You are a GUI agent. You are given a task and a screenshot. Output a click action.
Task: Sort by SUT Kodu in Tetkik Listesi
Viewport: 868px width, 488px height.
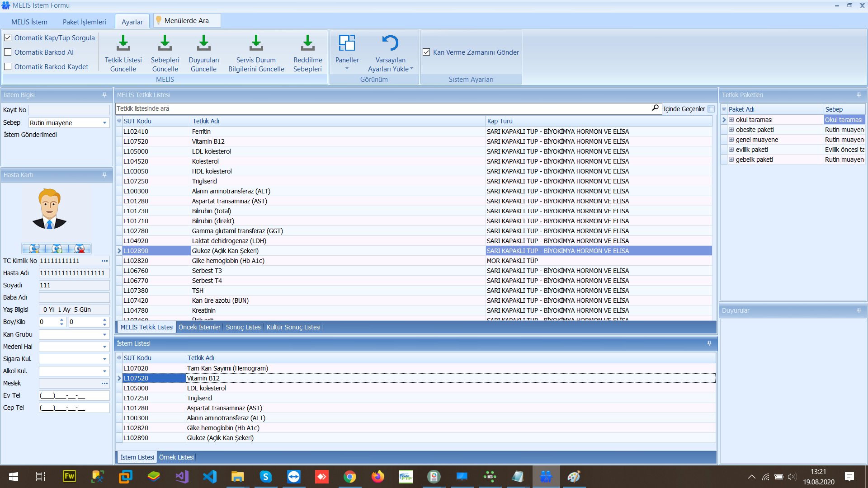point(156,121)
